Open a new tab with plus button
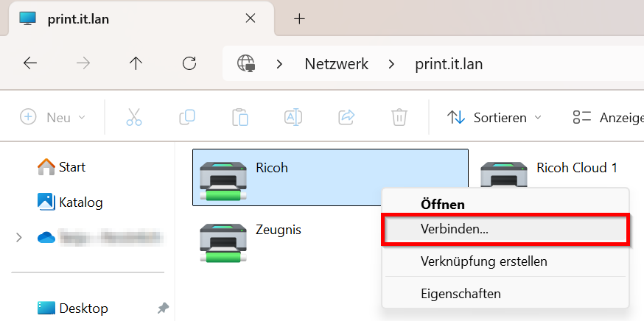The width and height of the screenshot is (644, 321). [x=299, y=19]
